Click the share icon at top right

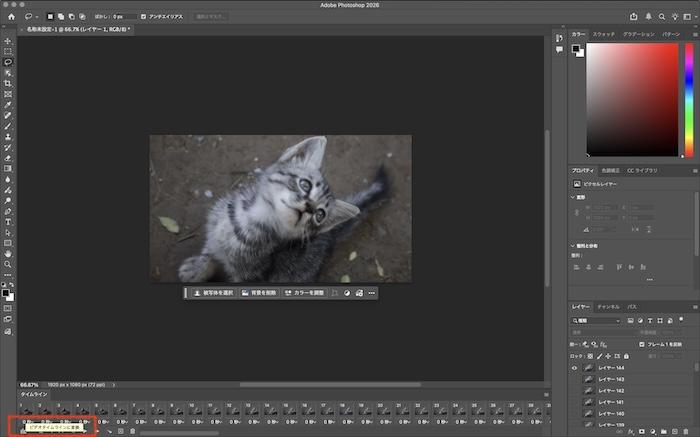point(634,16)
